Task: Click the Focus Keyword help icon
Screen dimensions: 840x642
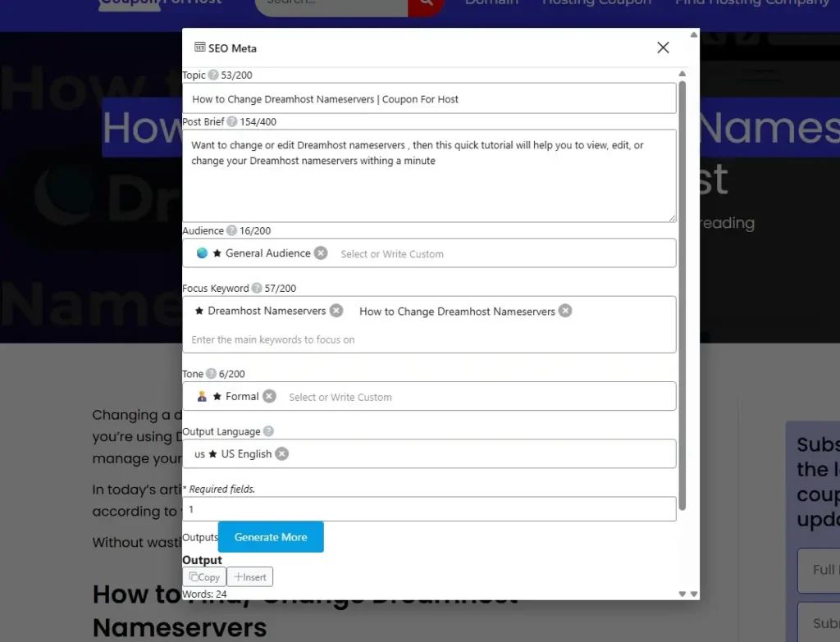Action: click(x=257, y=289)
